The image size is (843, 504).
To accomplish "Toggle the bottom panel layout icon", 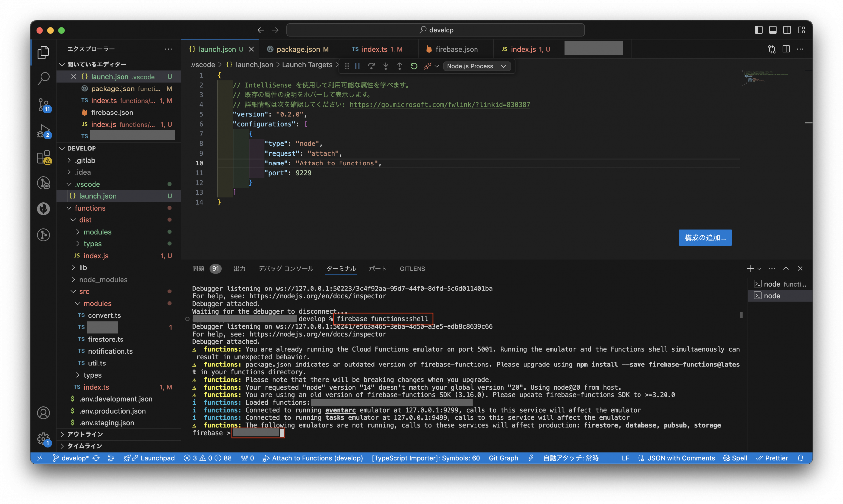I will point(773,30).
